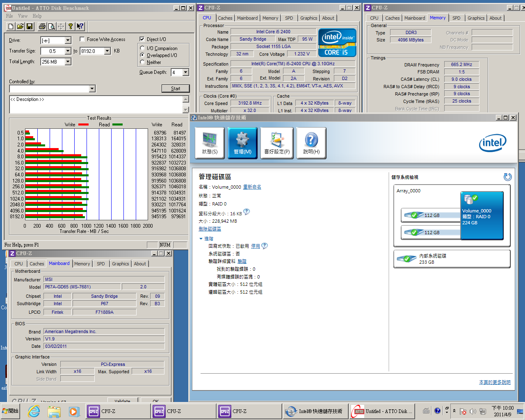Screen dimensions: 525x420
Task: Click help icon next to 停用 link
Action: pyautogui.click(x=265, y=246)
